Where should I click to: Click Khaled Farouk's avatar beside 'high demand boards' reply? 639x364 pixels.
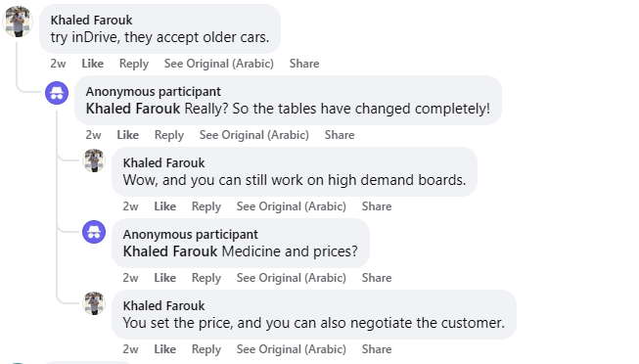point(94,160)
